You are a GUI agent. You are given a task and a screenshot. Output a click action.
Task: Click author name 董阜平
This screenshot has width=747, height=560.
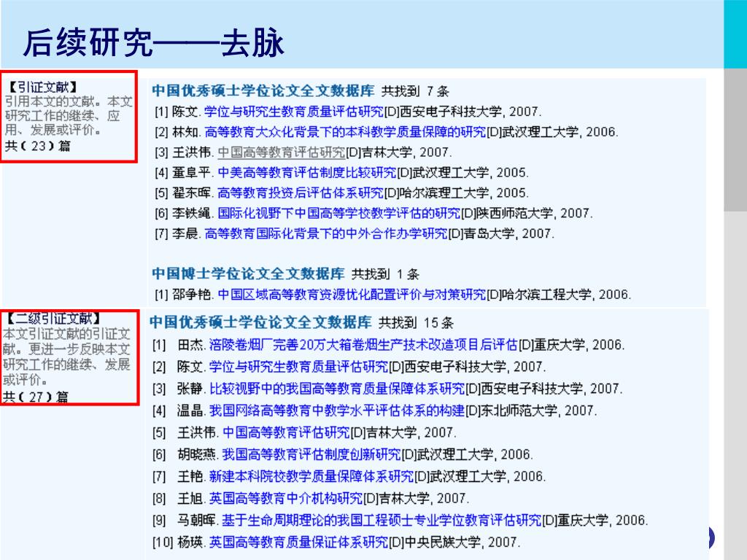click(x=192, y=172)
